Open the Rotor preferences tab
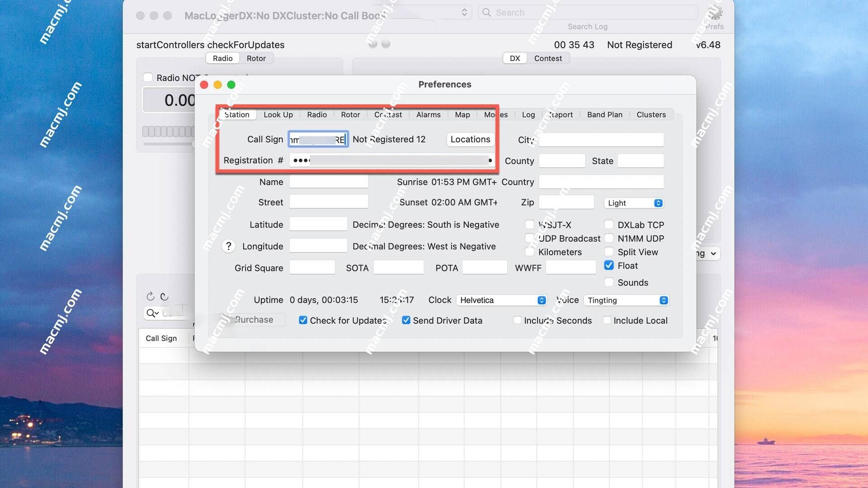The width and height of the screenshot is (868, 488). point(350,114)
